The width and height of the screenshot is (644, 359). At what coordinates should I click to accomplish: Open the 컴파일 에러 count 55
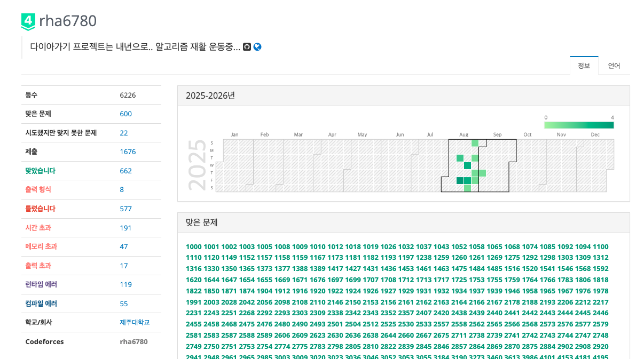[x=124, y=304]
